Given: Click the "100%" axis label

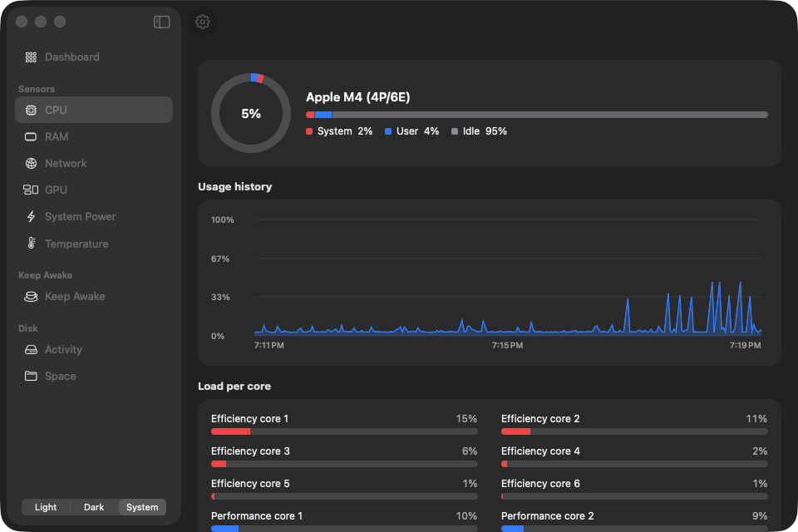Looking at the screenshot, I should tap(223, 220).
